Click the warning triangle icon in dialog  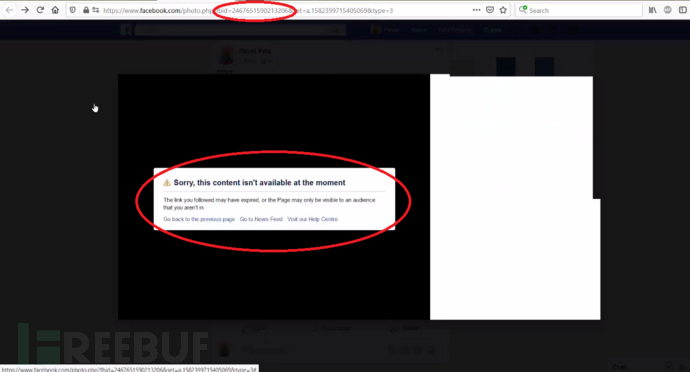point(167,183)
